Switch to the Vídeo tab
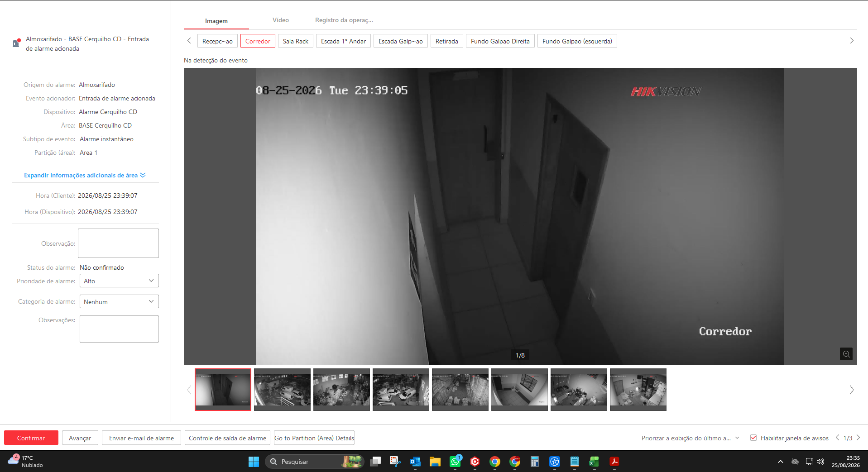The image size is (868, 472). 281,20
